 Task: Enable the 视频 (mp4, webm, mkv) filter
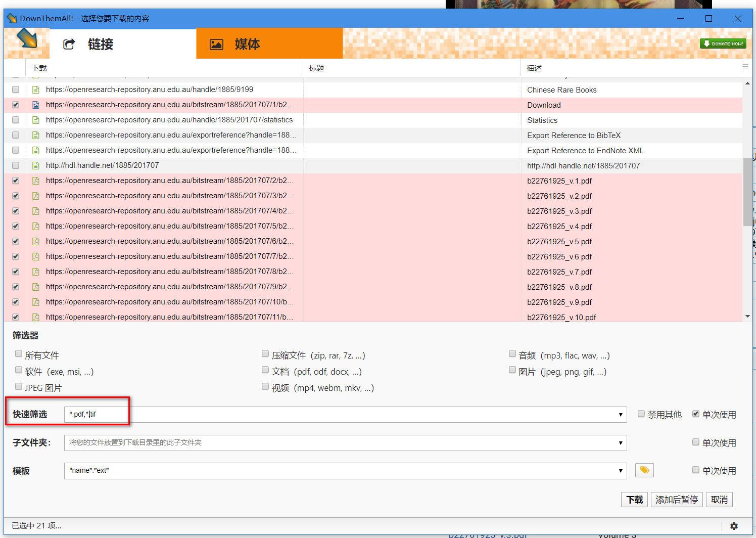265,386
